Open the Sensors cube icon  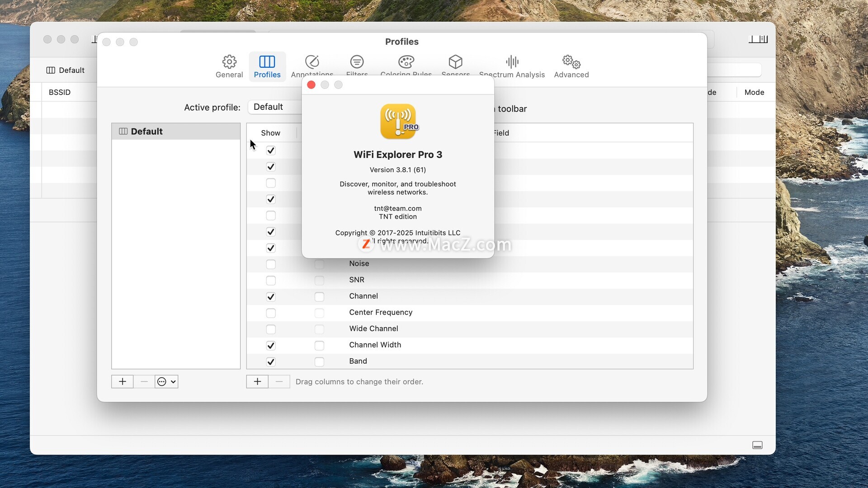tap(455, 62)
